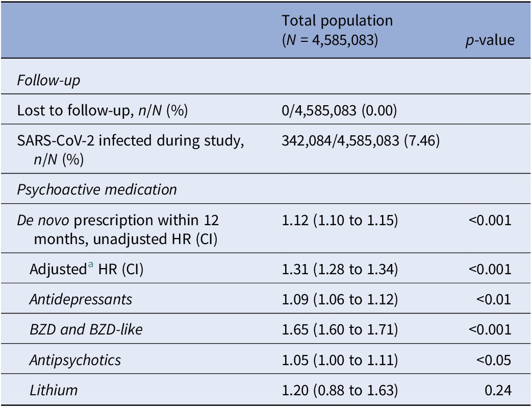Screen dimensions: 532x407
Task: Click the hazard ratio '1.12 (1.10 to 1.15)'
Action: (340, 221)
